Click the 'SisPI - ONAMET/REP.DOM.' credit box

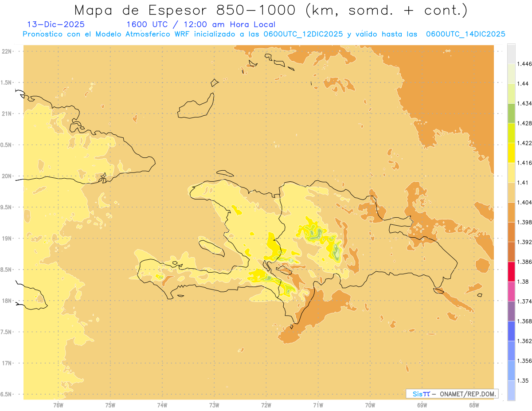click(x=452, y=394)
